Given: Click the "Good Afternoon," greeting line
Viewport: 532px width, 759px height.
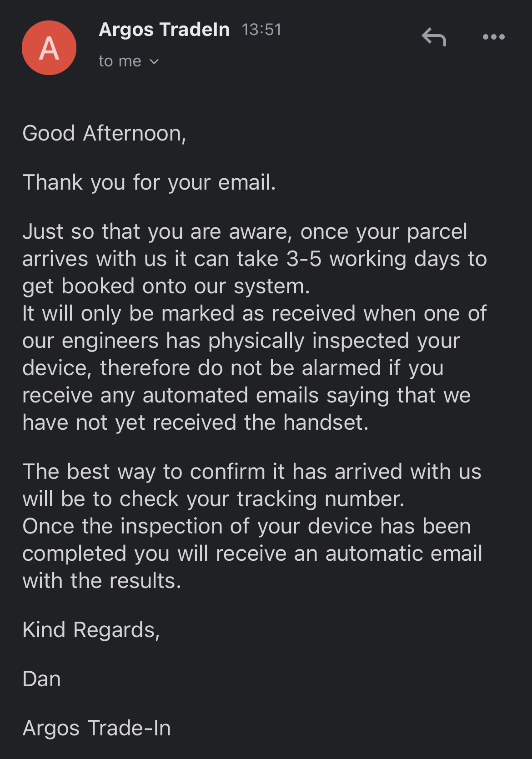Looking at the screenshot, I should tap(105, 134).
